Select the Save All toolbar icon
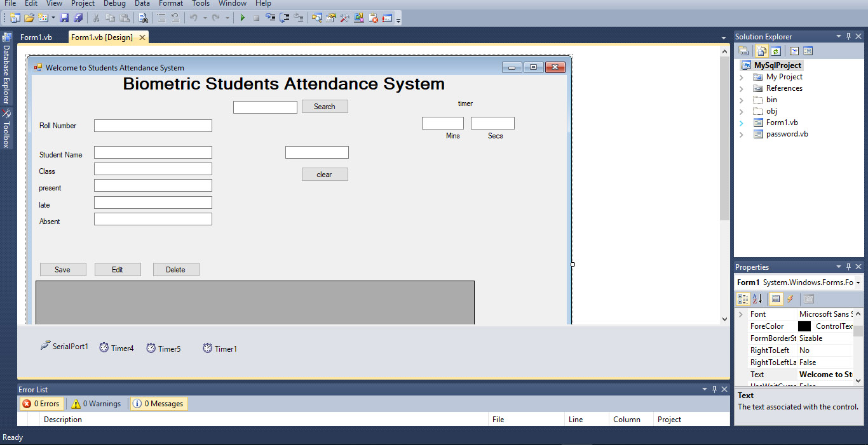Viewport: 868px width, 445px height. [x=78, y=17]
